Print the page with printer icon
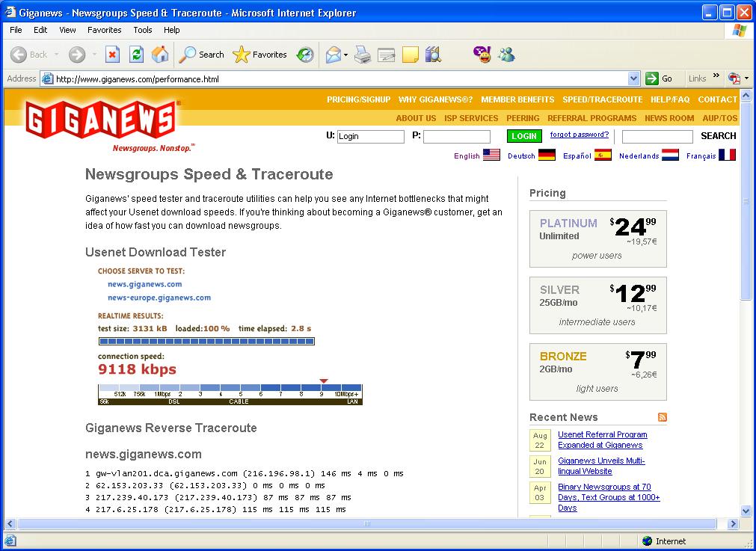Viewport: 756px width, 551px height. coord(363,55)
